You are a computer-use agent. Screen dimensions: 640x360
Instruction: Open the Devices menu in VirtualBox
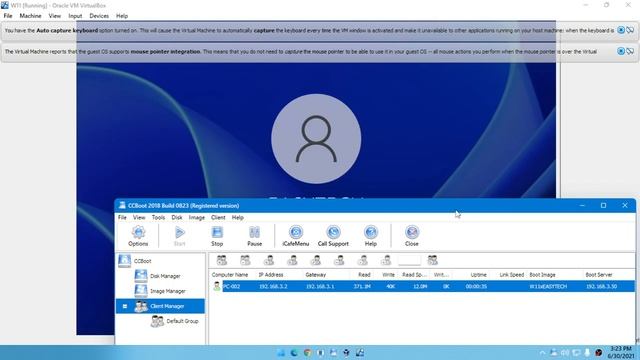(x=99, y=16)
